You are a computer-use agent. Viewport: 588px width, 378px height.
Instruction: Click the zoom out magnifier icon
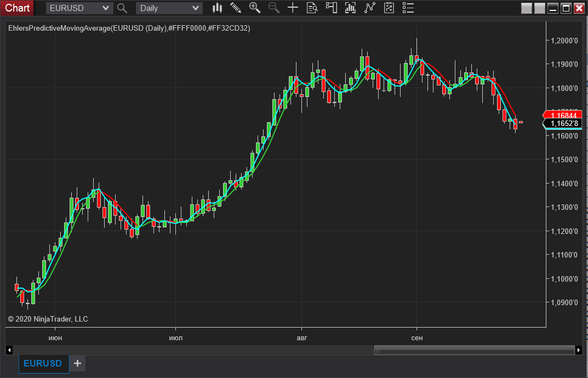273,8
